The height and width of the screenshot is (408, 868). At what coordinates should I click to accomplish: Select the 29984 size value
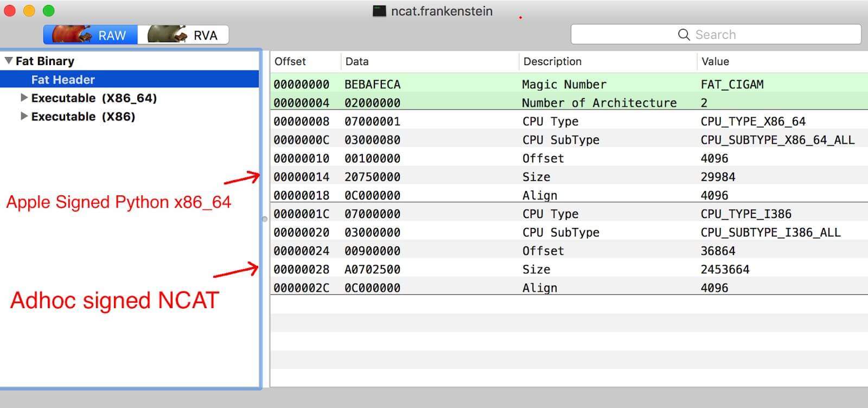(718, 177)
